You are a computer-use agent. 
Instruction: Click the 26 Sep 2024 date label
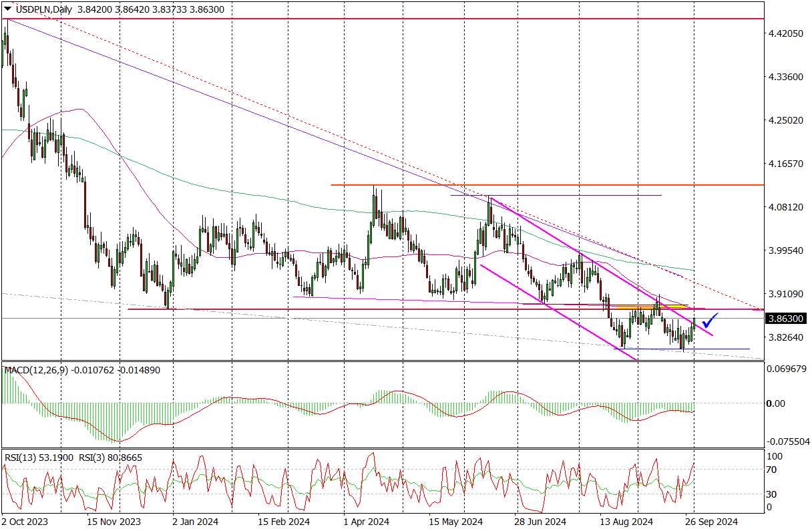(713, 522)
